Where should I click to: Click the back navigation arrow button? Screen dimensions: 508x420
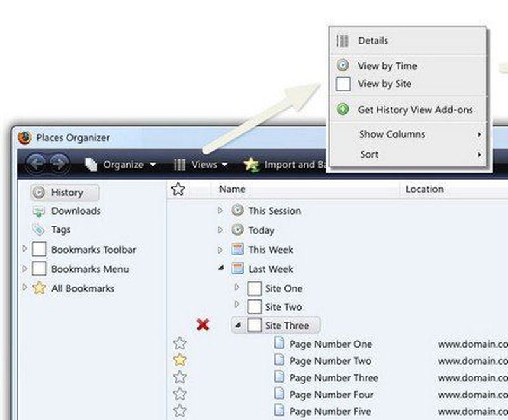[x=37, y=165]
